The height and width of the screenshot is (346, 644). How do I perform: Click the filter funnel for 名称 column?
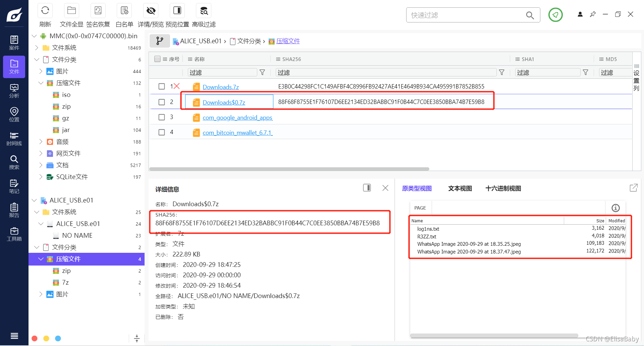(x=262, y=72)
